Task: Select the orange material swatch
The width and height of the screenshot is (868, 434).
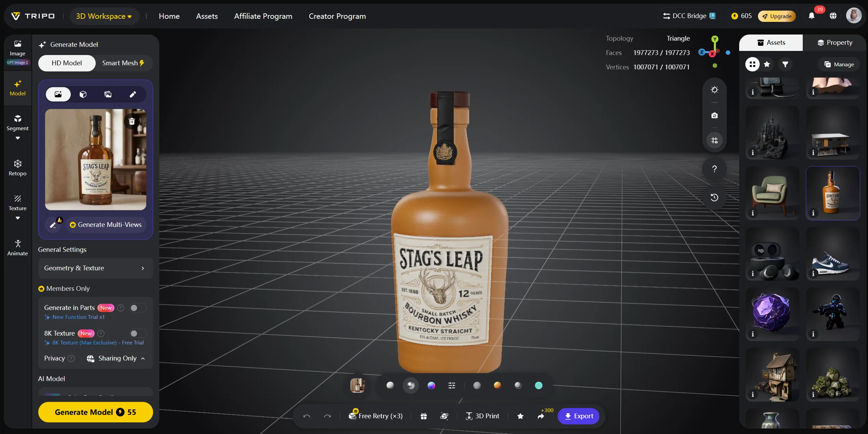Action: (498, 385)
